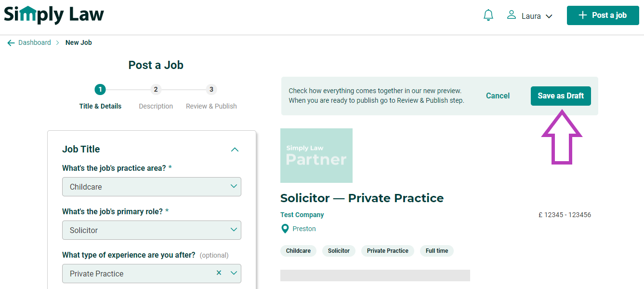Click the Preston location pin icon
The image size is (644, 289).
285,229
